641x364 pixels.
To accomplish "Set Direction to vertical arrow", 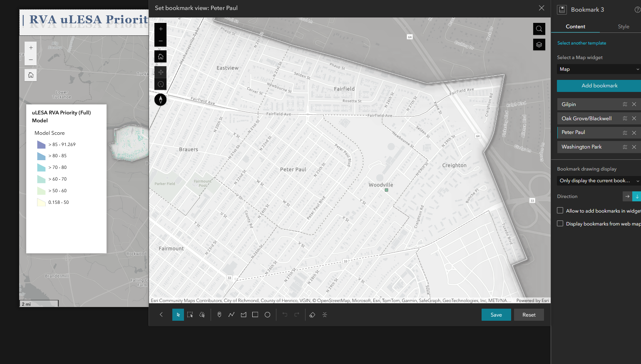I will [x=638, y=196].
